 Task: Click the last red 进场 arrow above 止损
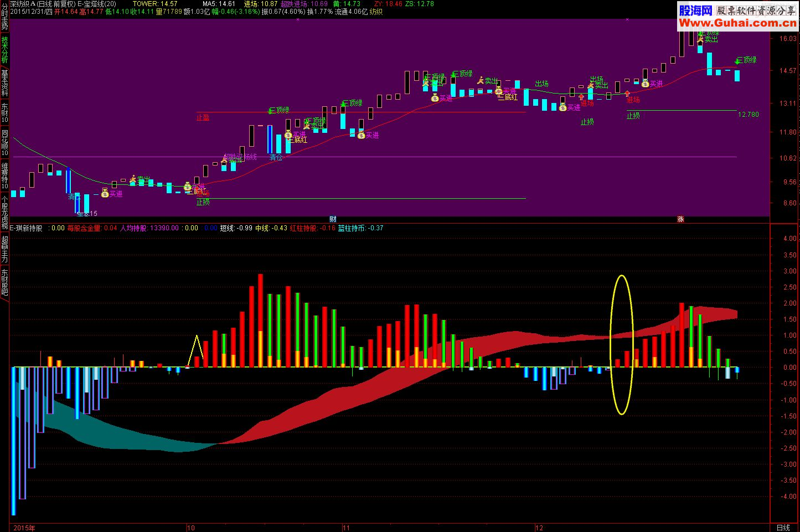coord(627,94)
